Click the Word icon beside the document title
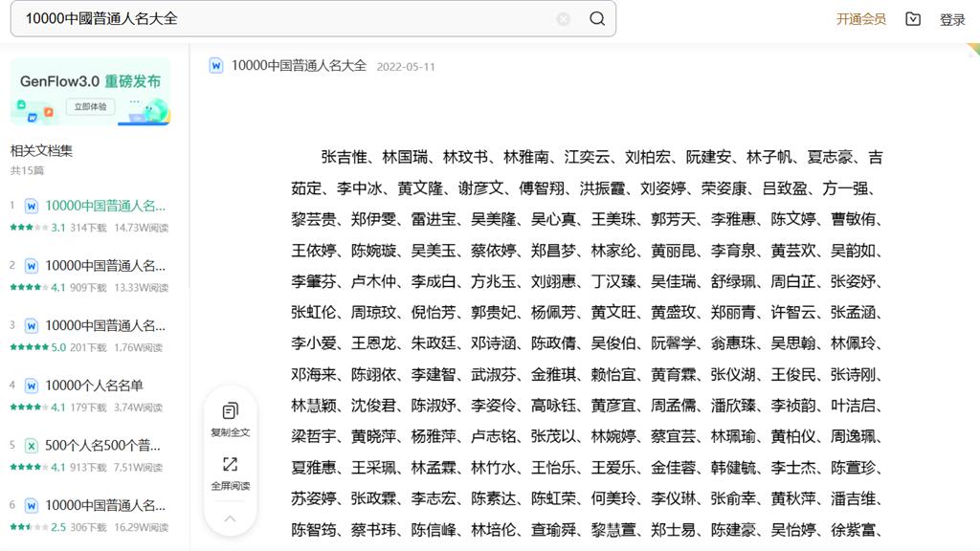The width and height of the screenshot is (980, 551). (214, 66)
